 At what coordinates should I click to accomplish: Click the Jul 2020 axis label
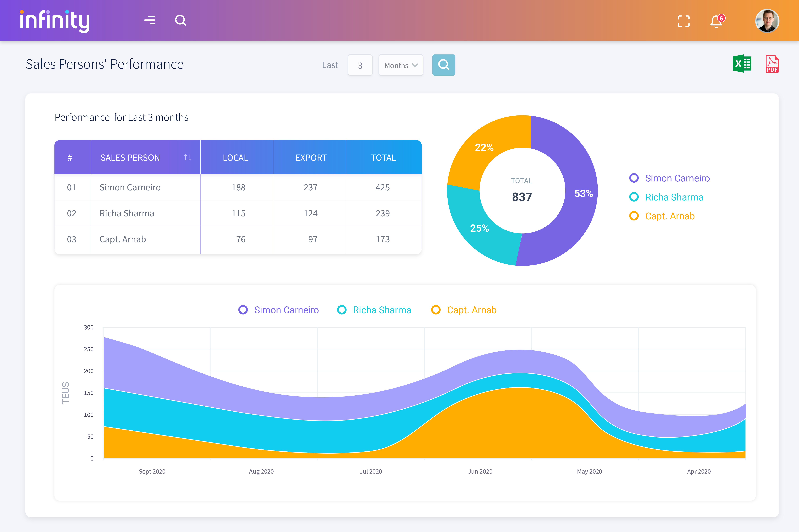point(371,471)
